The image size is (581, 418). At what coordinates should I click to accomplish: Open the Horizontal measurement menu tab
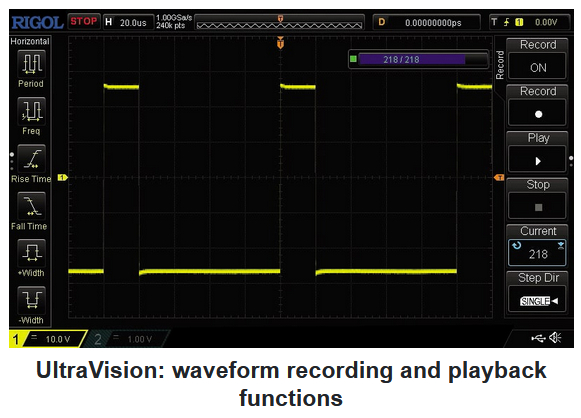click(x=30, y=41)
